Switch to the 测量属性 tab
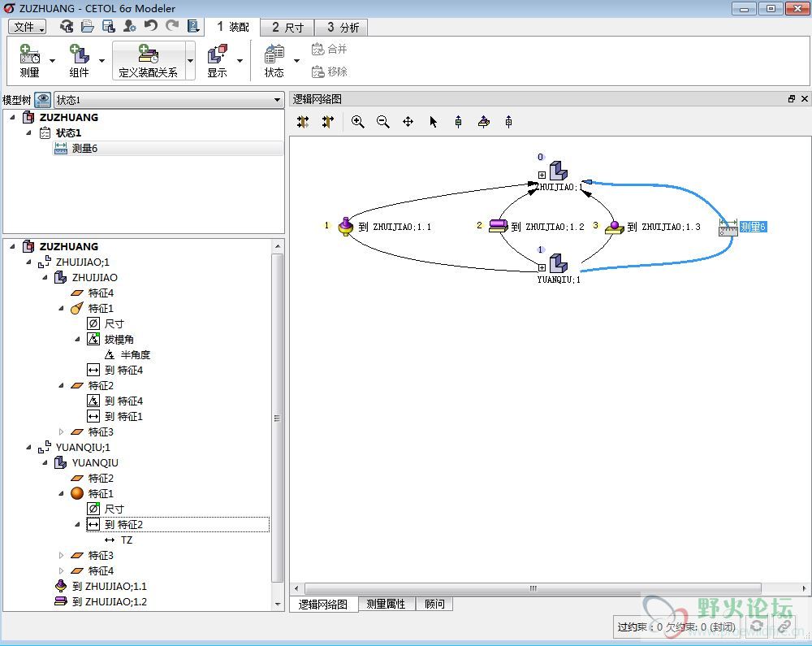This screenshot has width=812, height=646. pos(386,604)
